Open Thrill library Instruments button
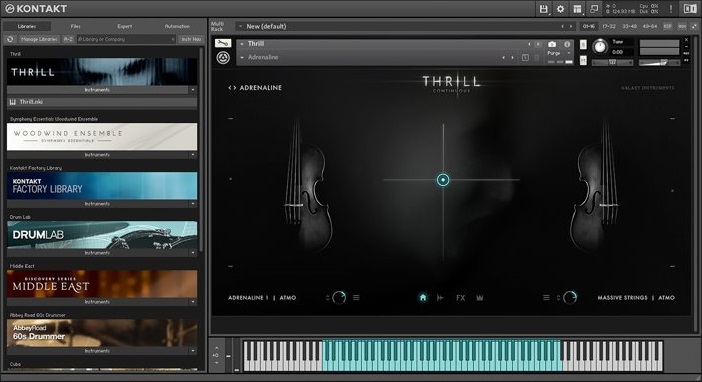Viewport: 702px width, 382px height. click(x=97, y=90)
